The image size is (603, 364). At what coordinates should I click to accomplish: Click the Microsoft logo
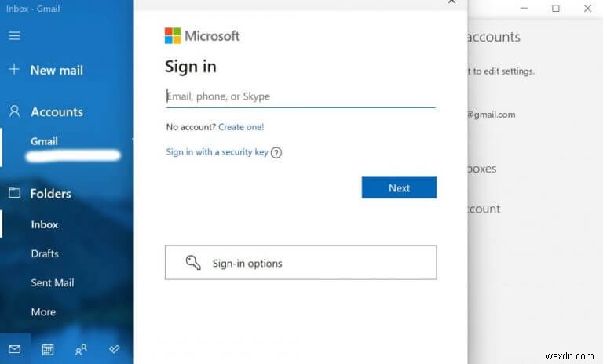203,36
